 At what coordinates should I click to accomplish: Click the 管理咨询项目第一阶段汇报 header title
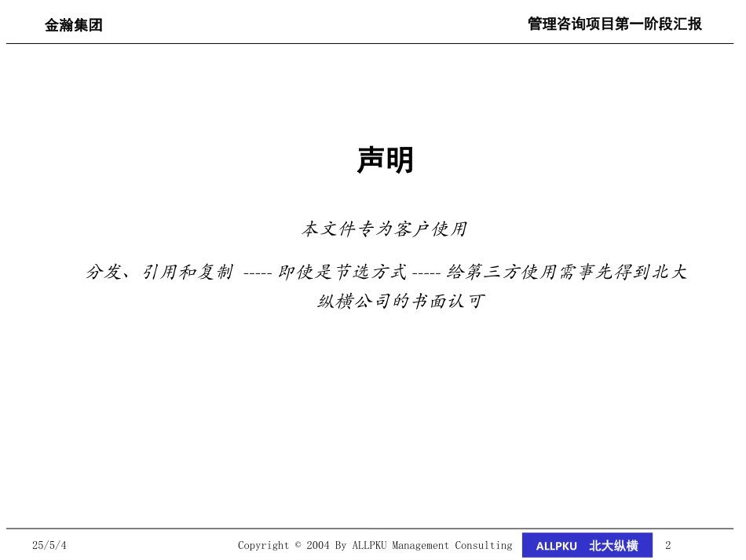pyautogui.click(x=615, y=24)
